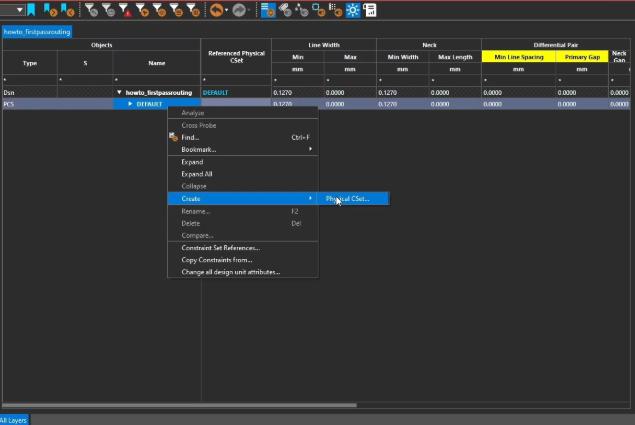Screen dimensions: 635x425
Task: Click the Line Width Max column header
Action: [x=350, y=57]
